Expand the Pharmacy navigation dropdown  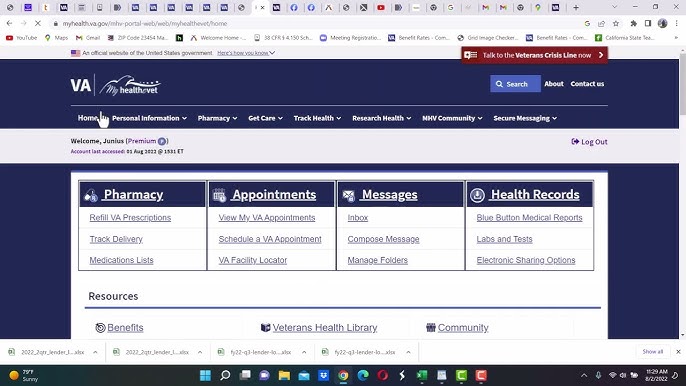[217, 118]
